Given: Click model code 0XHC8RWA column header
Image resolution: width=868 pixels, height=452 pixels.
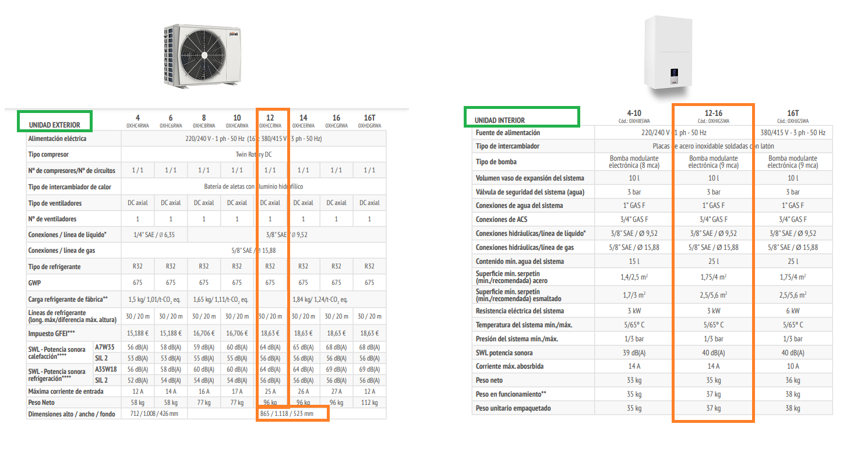Looking at the screenshot, I should point(204,125).
